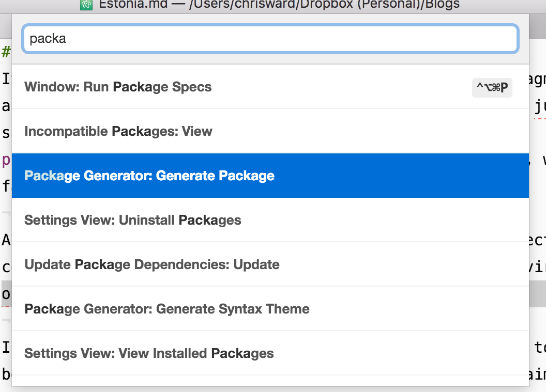Place cursor after 'packa' in search field

tap(67, 39)
